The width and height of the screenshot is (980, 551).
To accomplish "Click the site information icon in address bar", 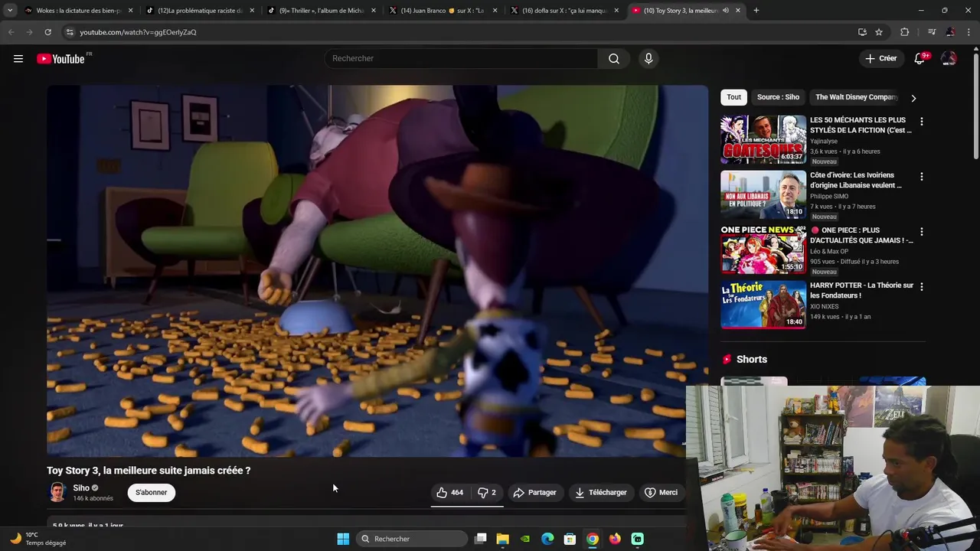I will coord(70,32).
